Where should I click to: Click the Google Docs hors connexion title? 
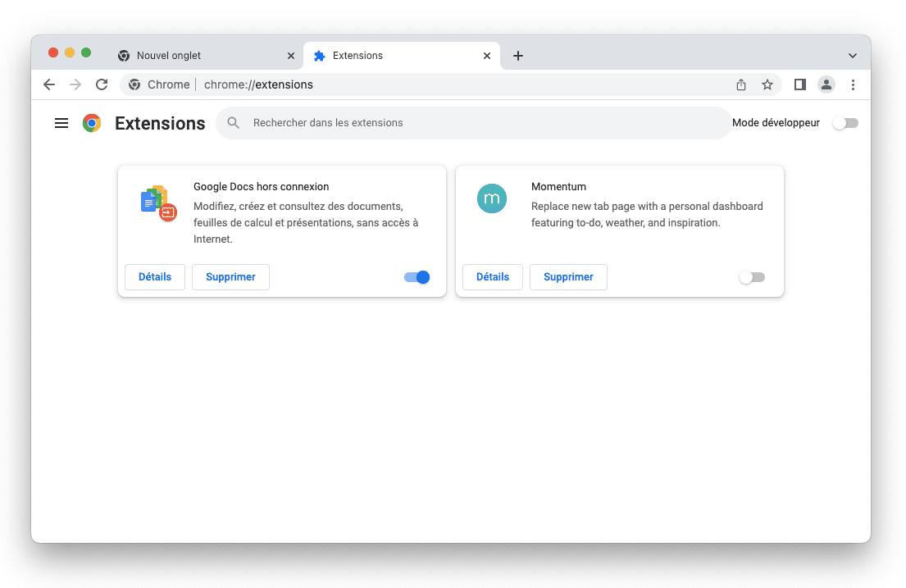click(x=262, y=187)
